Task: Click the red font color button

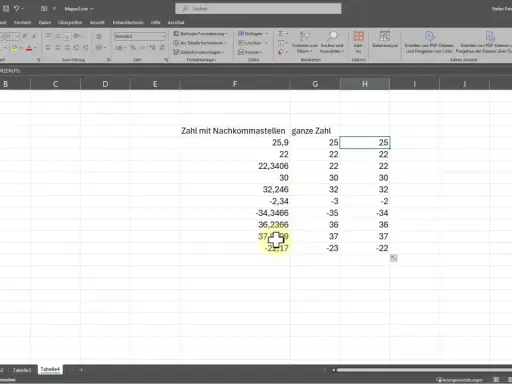Action: (29, 48)
